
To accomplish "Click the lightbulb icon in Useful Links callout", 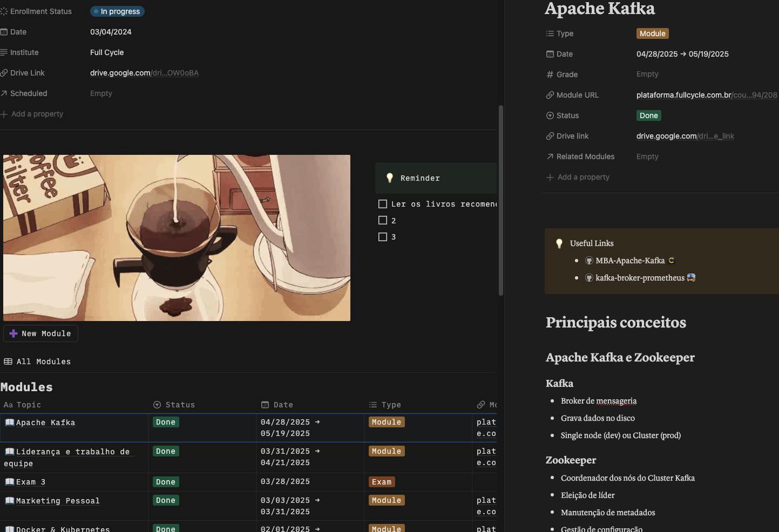I will tap(559, 243).
